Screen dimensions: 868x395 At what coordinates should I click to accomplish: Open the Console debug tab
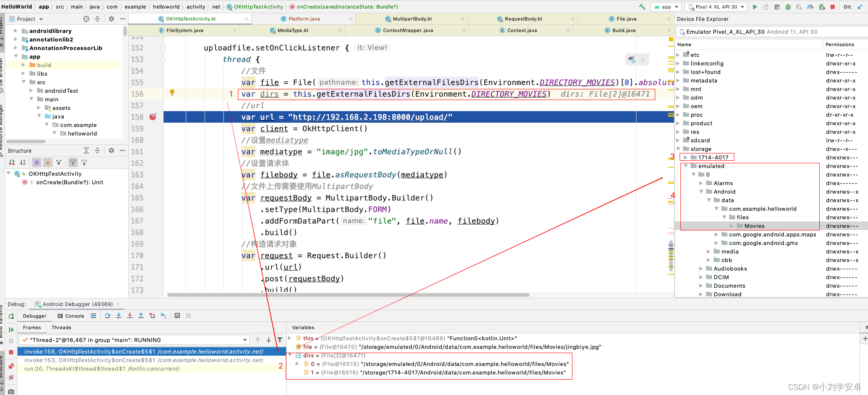point(70,316)
